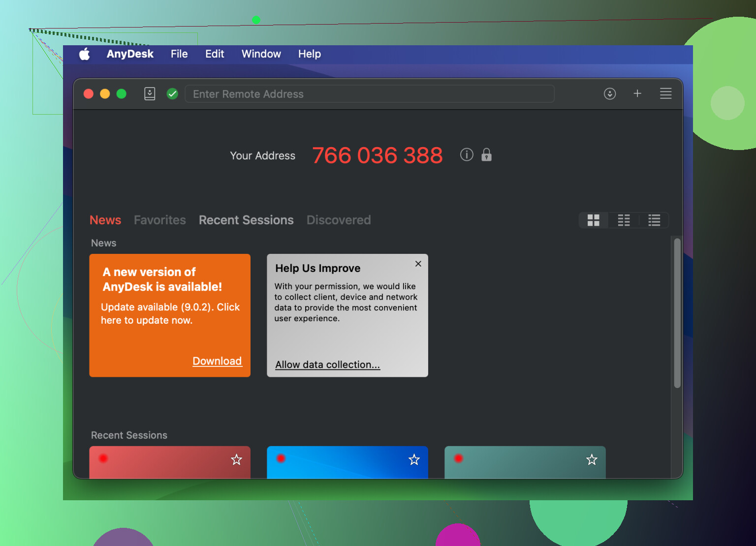Switch to the Discovered tab
The image size is (756, 546).
click(339, 220)
